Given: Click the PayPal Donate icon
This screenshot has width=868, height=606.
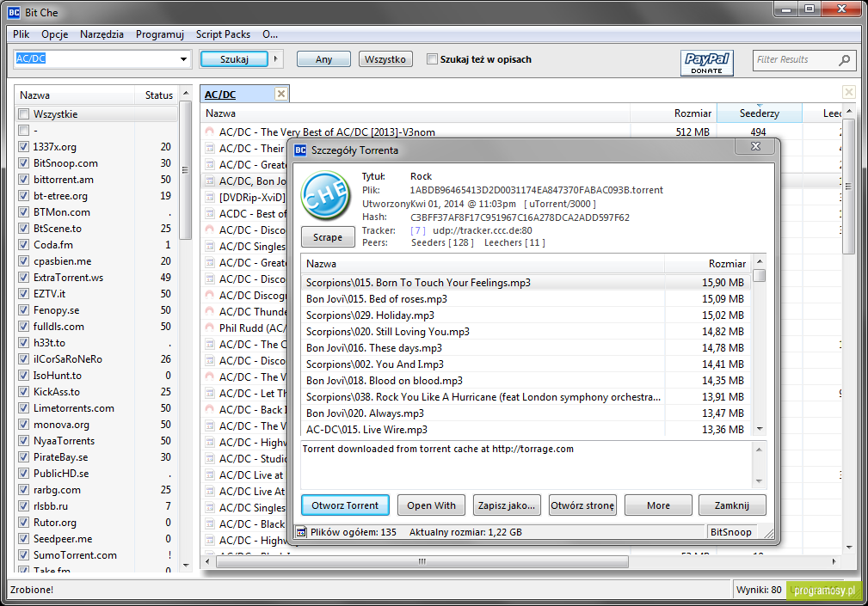Looking at the screenshot, I should 706,63.
